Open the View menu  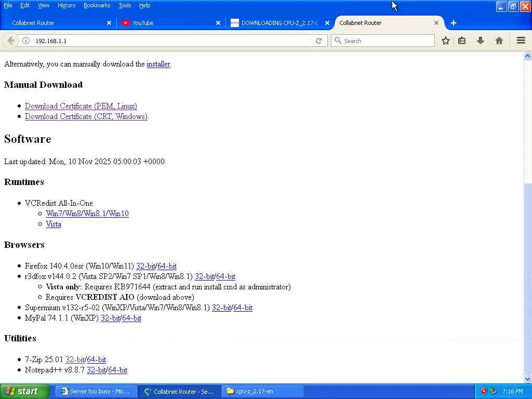tap(44, 5)
